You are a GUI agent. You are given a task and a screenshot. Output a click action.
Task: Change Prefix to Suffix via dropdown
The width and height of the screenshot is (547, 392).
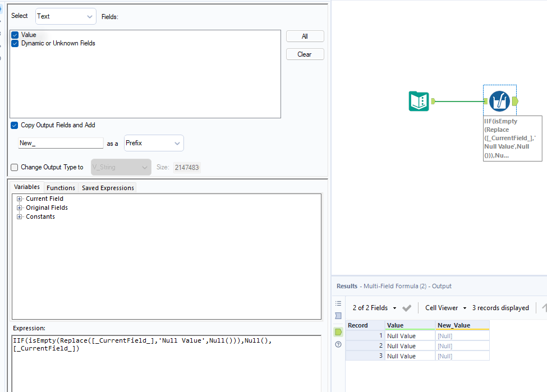(153, 143)
